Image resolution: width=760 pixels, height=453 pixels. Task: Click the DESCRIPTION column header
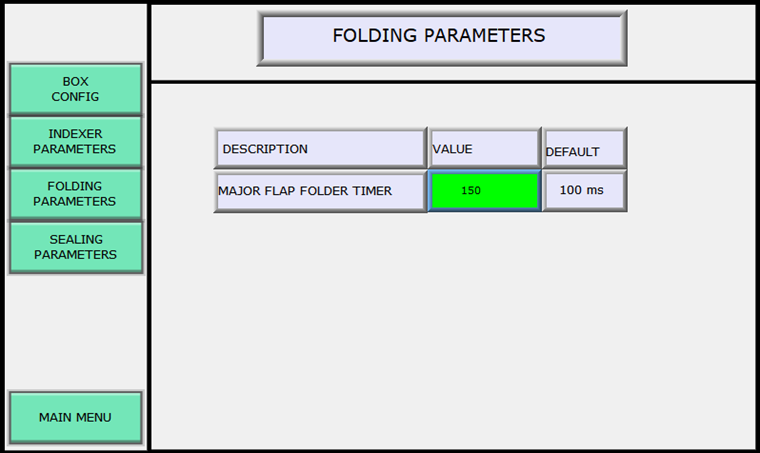[319, 149]
